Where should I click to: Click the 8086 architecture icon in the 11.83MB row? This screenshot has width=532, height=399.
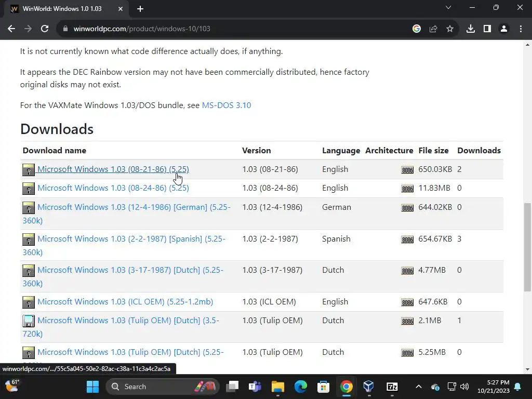coord(407,189)
